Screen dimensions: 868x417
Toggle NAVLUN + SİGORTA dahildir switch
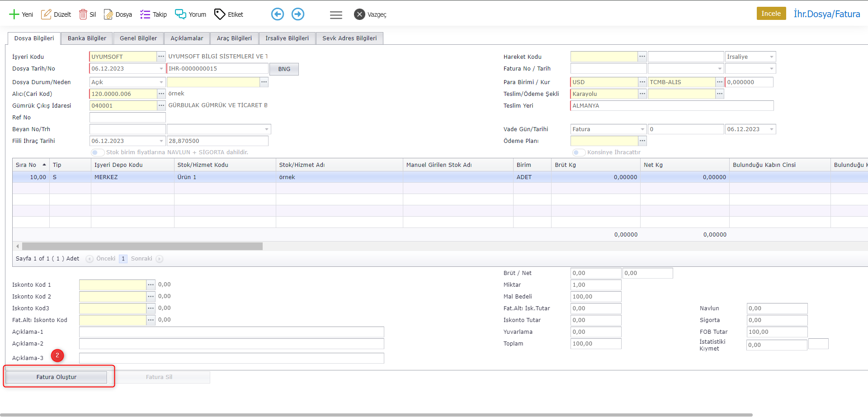point(98,152)
